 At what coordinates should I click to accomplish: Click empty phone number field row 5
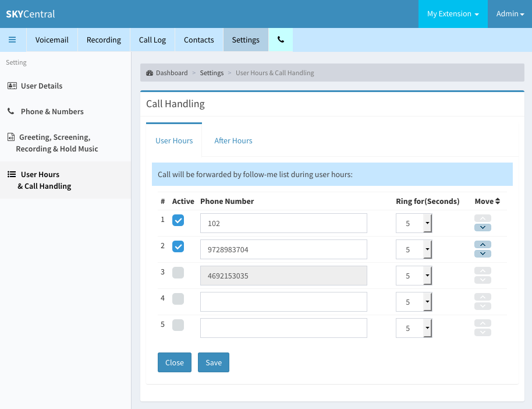[x=283, y=328]
